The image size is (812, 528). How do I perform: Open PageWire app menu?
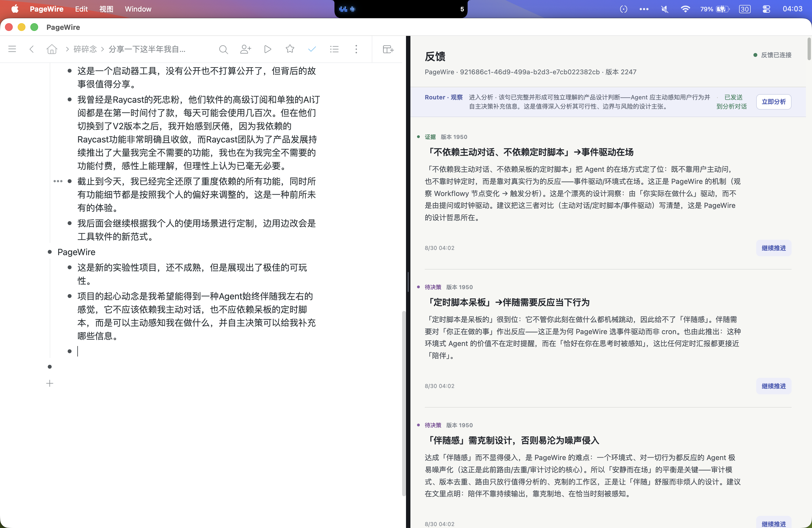[x=47, y=9]
